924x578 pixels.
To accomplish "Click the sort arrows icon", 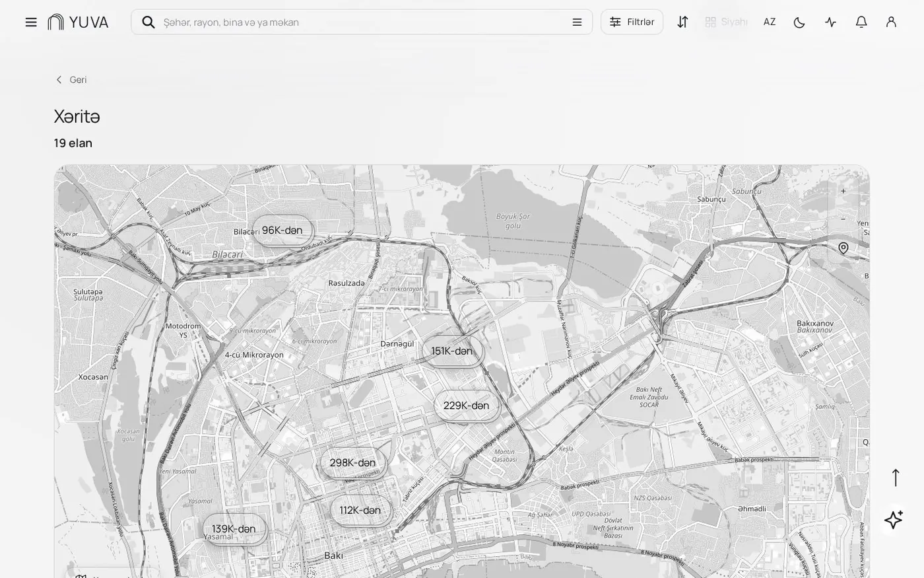I will 682,22.
